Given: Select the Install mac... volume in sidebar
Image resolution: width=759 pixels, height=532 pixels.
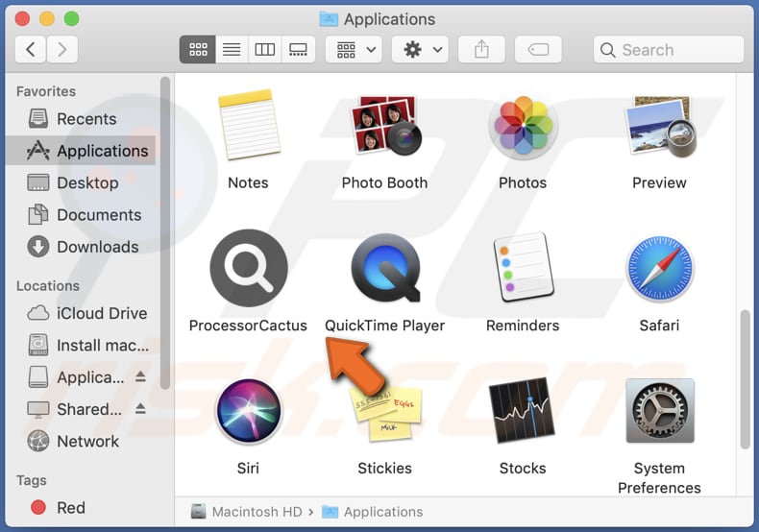Looking at the screenshot, I should coord(81,346).
